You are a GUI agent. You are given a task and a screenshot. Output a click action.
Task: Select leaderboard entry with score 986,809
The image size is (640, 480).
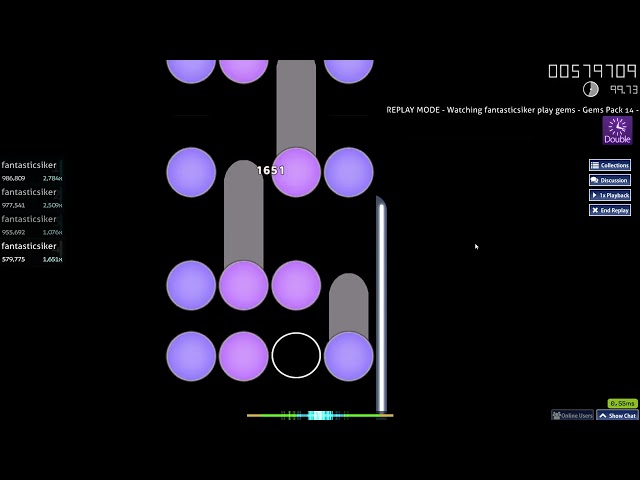click(31, 171)
